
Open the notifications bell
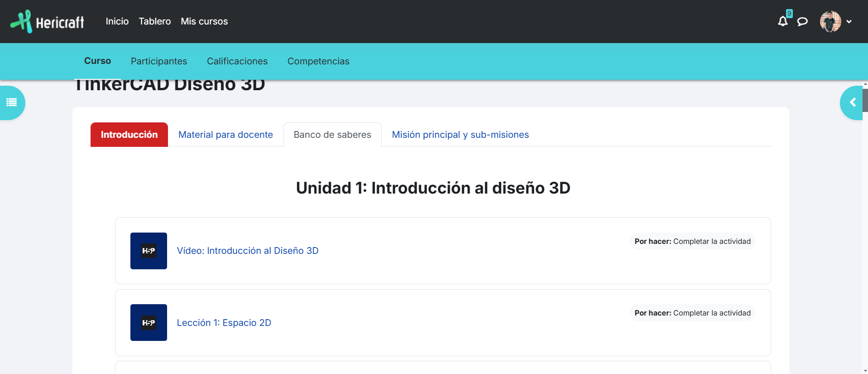tap(782, 21)
